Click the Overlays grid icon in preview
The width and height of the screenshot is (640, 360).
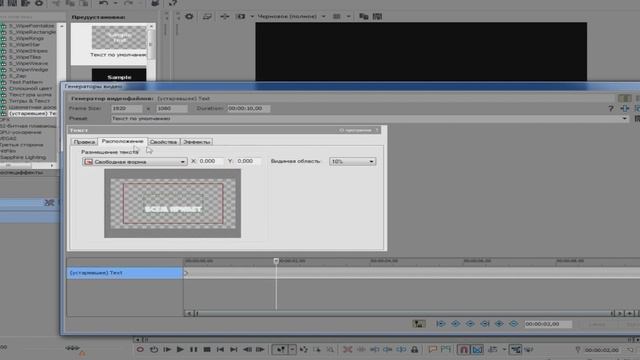coord(337,16)
